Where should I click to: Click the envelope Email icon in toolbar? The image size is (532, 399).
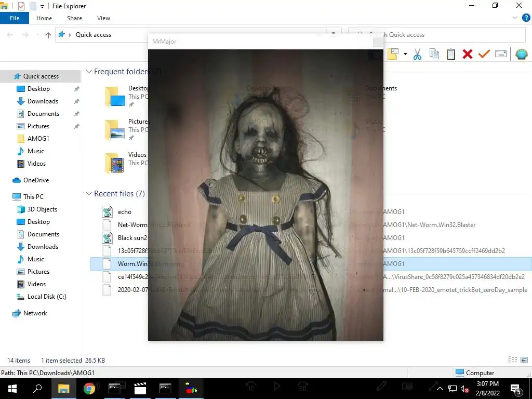point(500,54)
